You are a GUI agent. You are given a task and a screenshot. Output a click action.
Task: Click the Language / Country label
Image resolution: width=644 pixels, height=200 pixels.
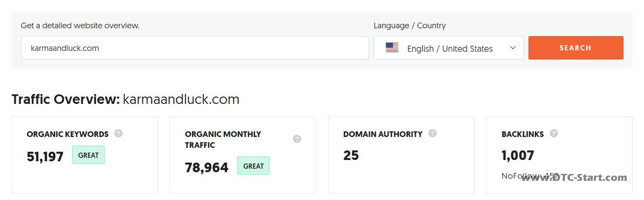coord(410,26)
